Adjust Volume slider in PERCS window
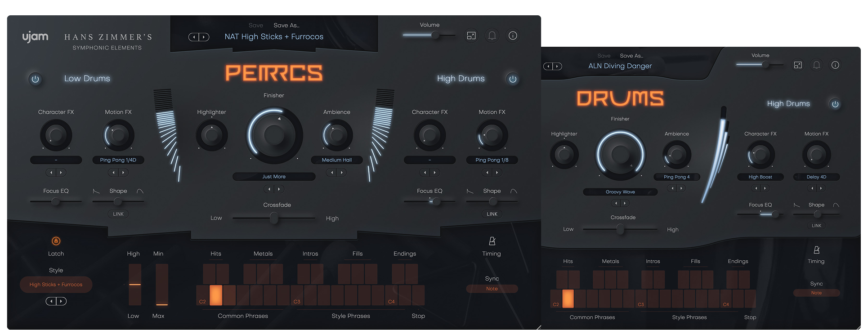The height and width of the screenshot is (330, 868). tap(429, 35)
